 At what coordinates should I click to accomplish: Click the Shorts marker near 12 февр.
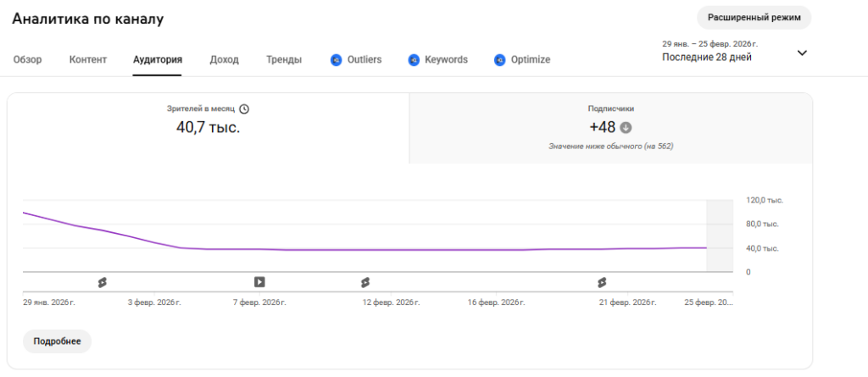pyautogui.click(x=365, y=281)
